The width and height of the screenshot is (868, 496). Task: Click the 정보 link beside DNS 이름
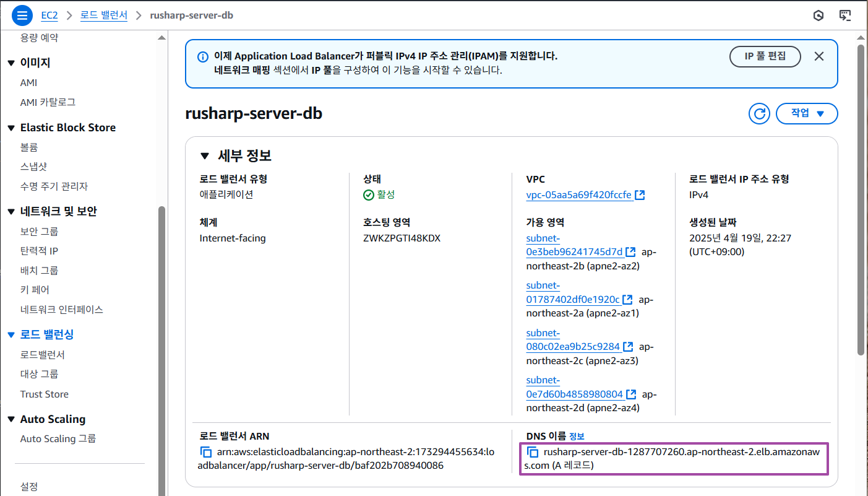(x=577, y=437)
